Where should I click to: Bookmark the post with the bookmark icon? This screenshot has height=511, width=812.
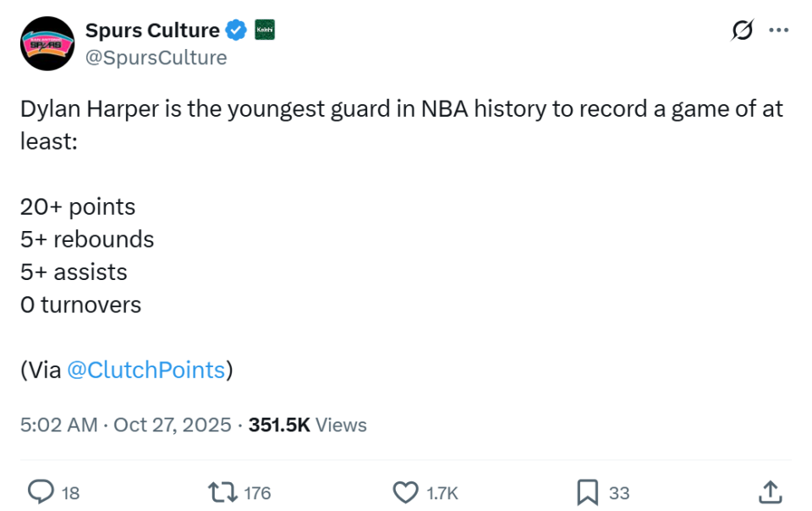(x=588, y=492)
